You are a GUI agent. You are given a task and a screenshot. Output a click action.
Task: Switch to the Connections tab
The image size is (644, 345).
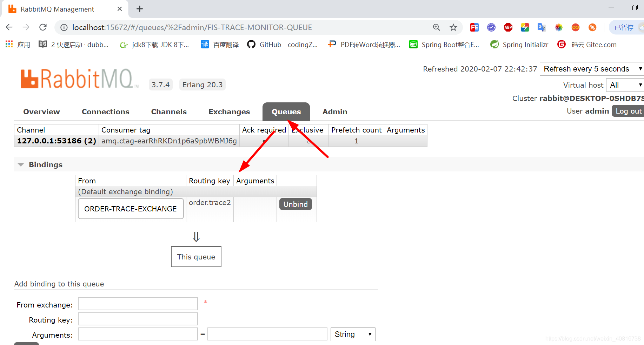[106, 111]
